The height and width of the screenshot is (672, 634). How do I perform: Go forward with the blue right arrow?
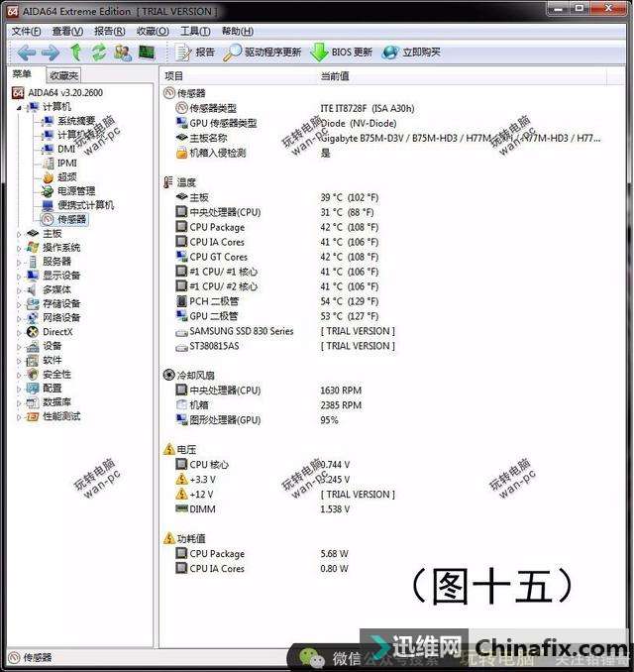(51, 53)
